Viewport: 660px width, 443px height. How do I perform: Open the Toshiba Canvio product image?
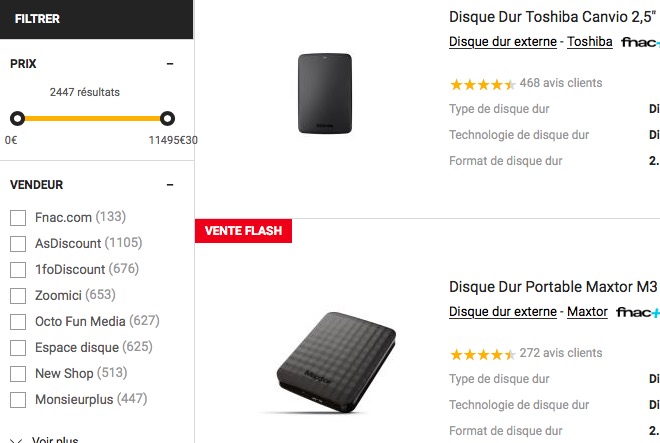click(325, 93)
